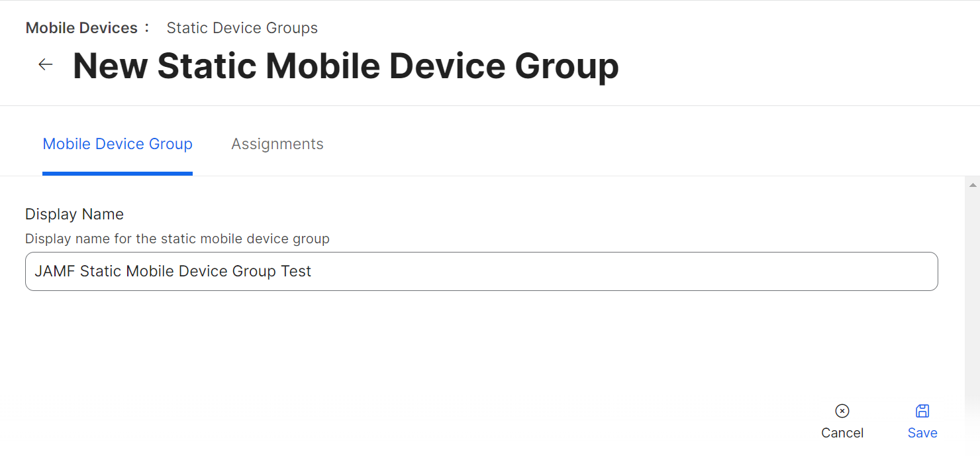Click the back arrow beside the page title
Screen dimensions: 980x456
click(x=45, y=64)
